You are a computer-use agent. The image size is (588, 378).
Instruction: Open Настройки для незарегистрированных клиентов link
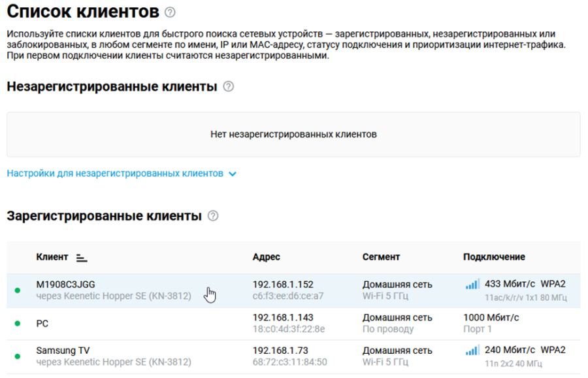tap(115, 173)
